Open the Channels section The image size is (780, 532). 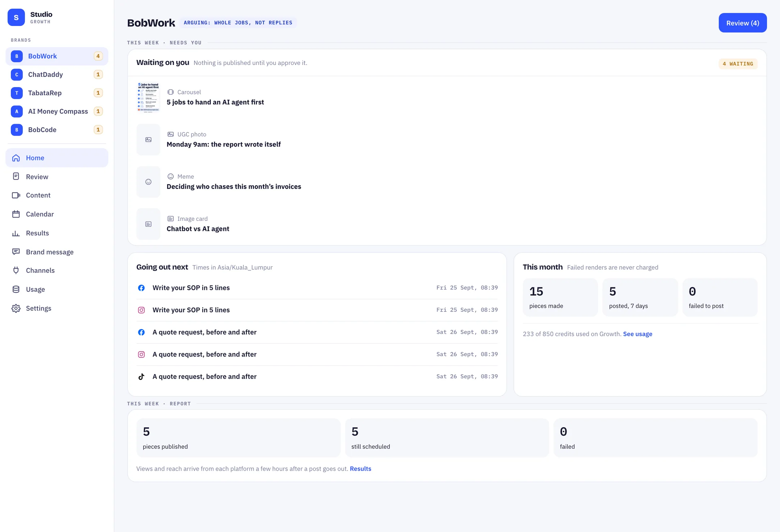click(x=57, y=270)
